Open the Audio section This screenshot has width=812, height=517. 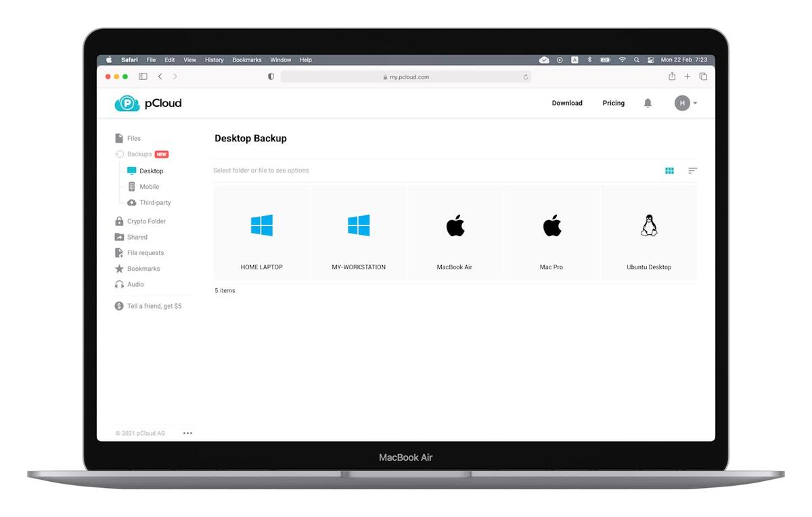134,284
